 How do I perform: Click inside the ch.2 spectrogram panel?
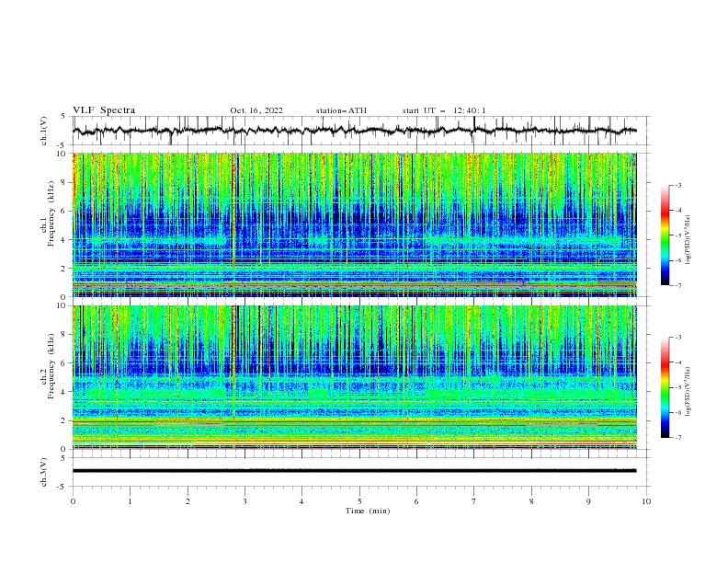click(355, 377)
